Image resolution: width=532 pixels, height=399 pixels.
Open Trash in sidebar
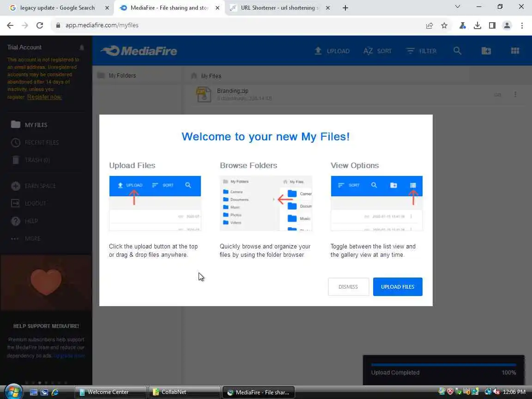30,160
